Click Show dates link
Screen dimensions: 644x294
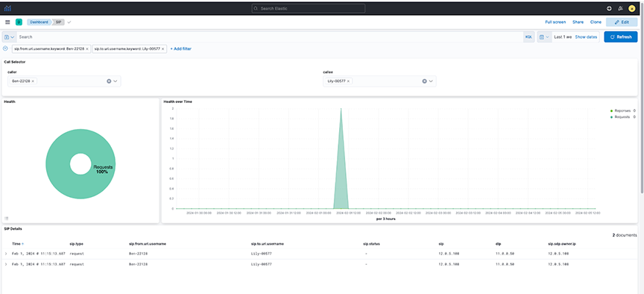(586, 37)
